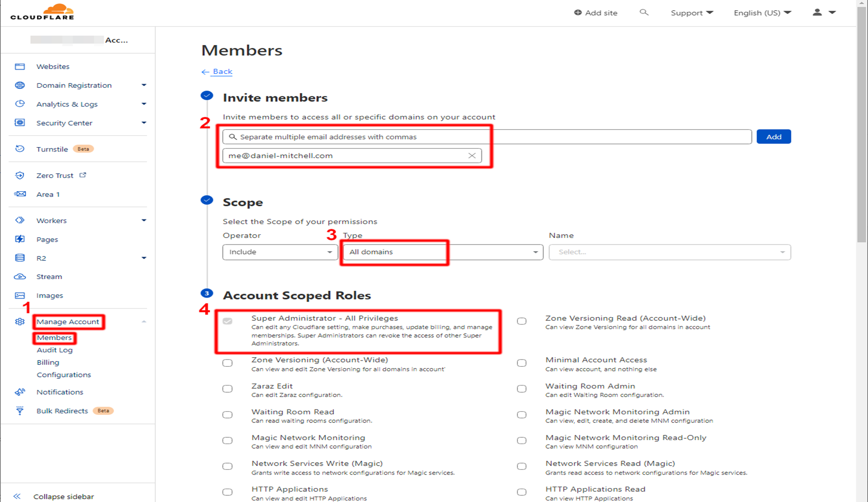Click the Turnstile icon in sidebar

point(20,149)
